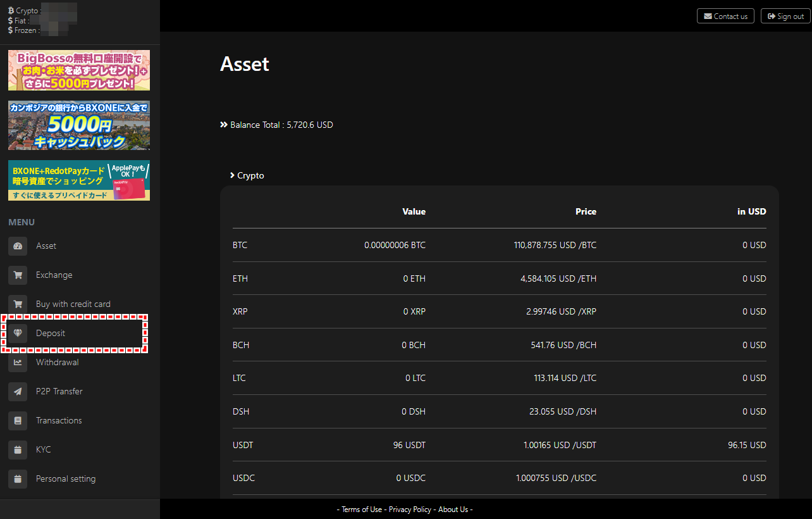Click the P2P Transfer paper plane icon
The height and width of the screenshot is (519, 812).
[18, 391]
